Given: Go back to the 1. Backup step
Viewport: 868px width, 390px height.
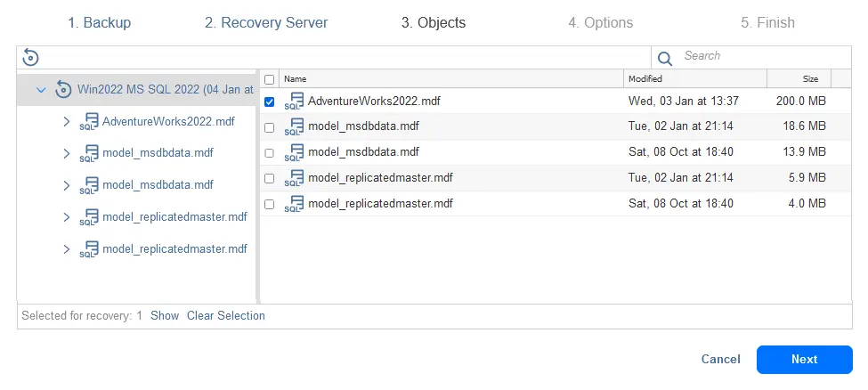Looking at the screenshot, I should (100, 23).
